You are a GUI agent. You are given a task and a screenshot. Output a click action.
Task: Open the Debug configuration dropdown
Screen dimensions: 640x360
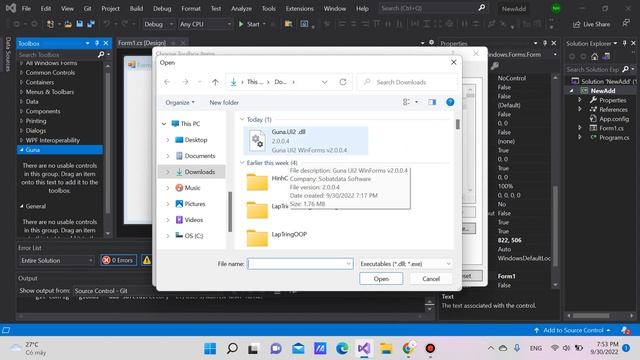pos(158,24)
